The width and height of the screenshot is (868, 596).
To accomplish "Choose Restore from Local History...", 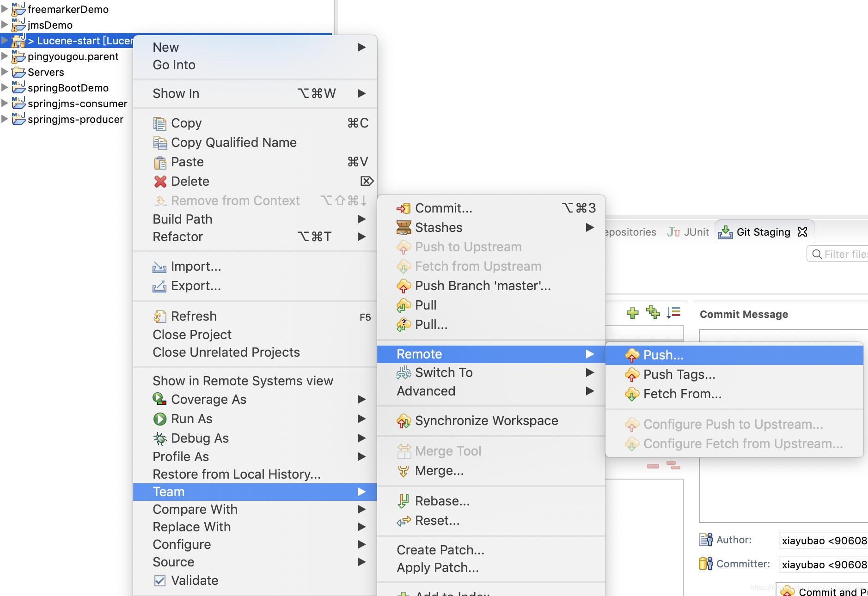I will (255, 474).
